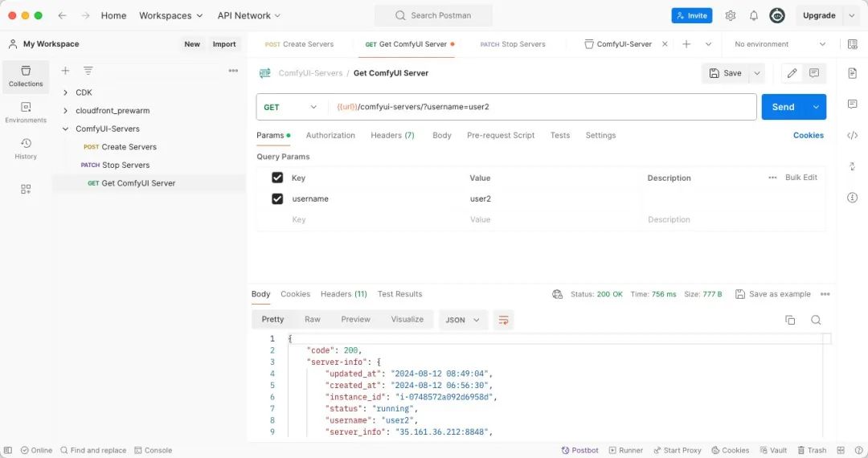Open the comments icon beside the edit pencil

[813, 73]
